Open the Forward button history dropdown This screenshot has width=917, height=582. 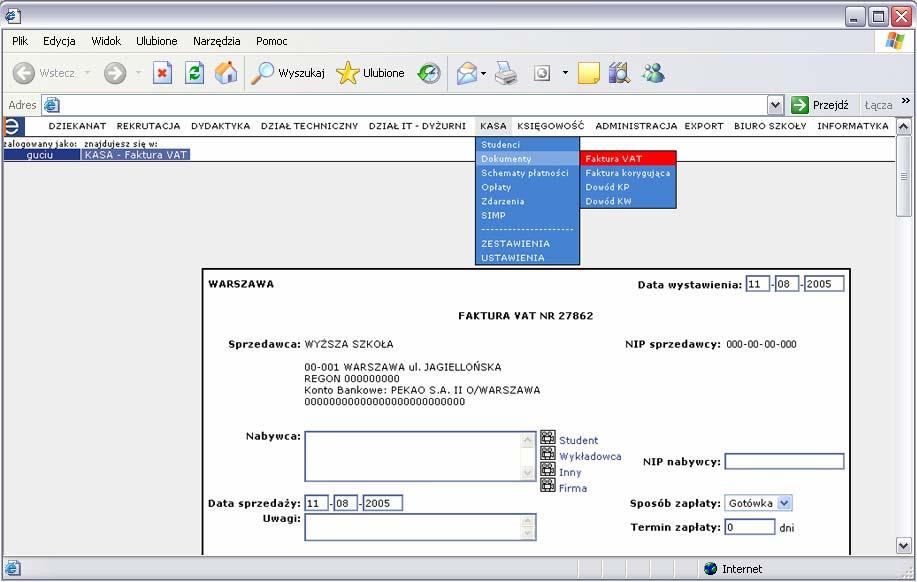(138, 73)
